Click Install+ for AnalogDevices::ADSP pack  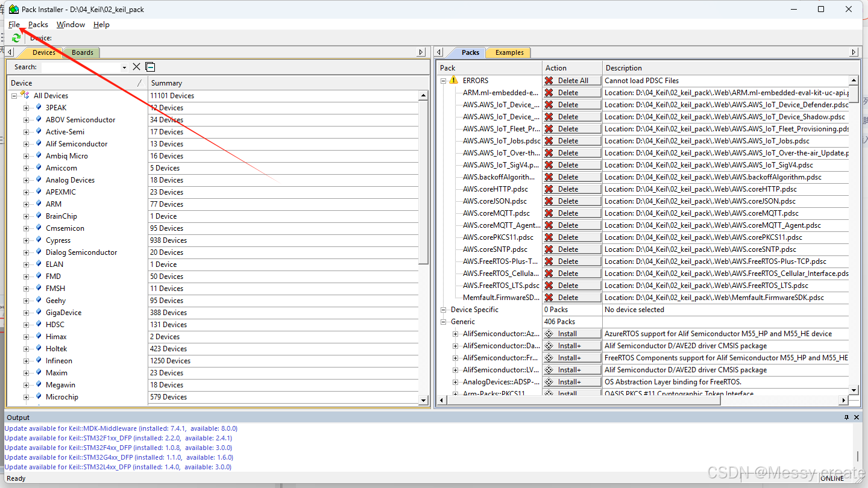click(x=572, y=381)
